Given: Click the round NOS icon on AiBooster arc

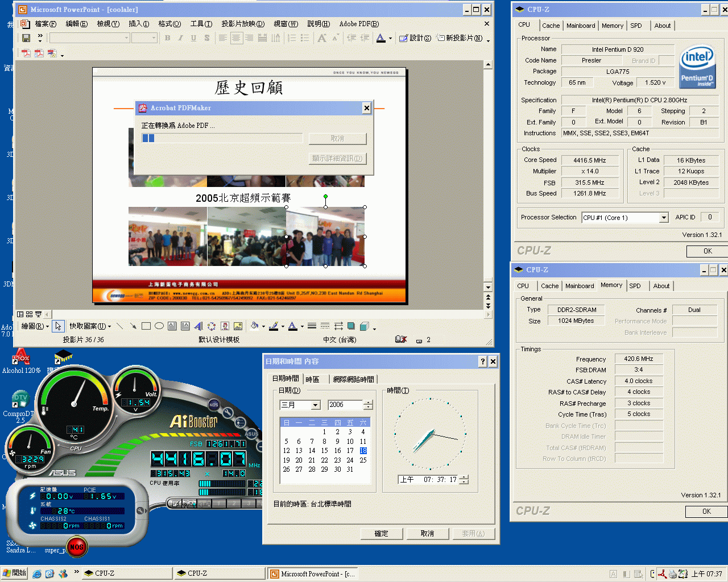Looking at the screenshot, I should pyautogui.click(x=214, y=405).
